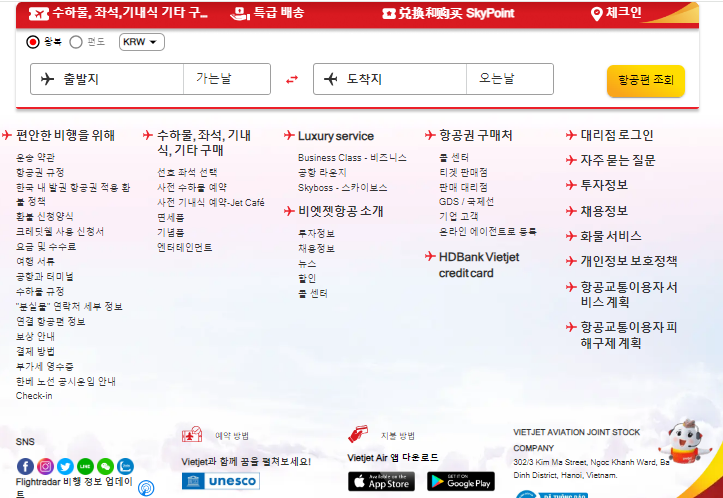Click the 출발지 origin input field

[x=107, y=79]
